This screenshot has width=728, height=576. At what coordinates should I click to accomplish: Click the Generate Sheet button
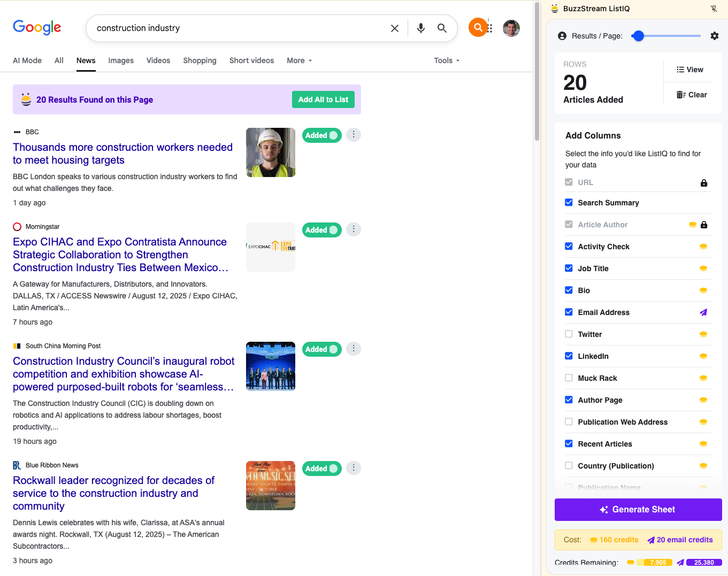[638, 510]
